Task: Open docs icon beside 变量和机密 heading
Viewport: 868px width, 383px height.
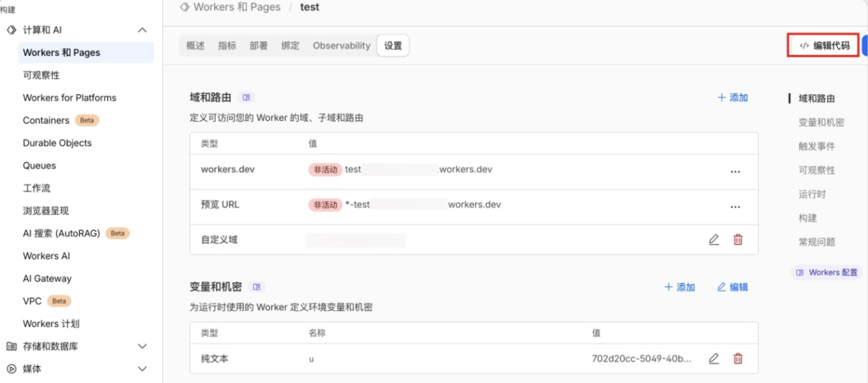Action: pos(257,287)
